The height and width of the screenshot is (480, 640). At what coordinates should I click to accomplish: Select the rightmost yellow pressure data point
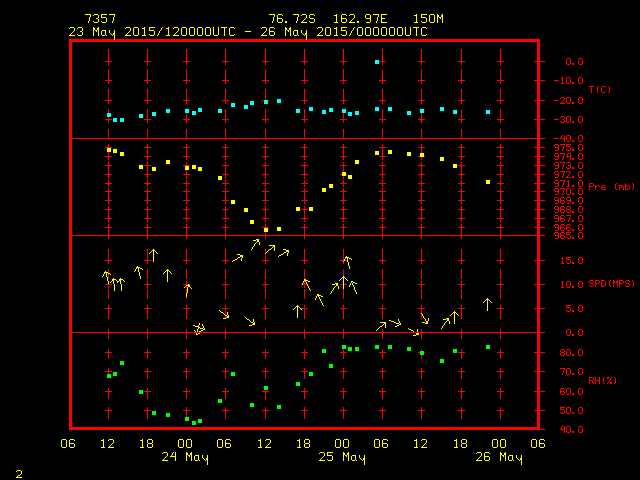488,182
